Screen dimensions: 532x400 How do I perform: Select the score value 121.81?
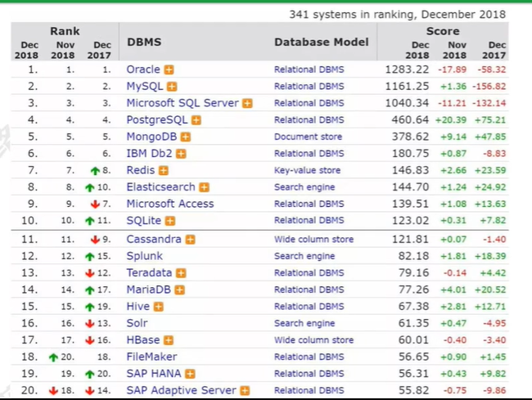click(x=410, y=240)
